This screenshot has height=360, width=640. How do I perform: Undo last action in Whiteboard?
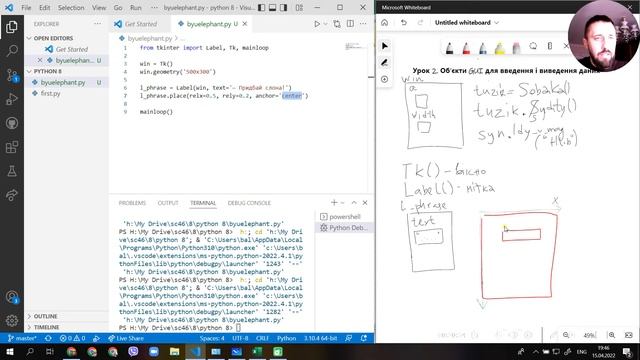(404, 22)
